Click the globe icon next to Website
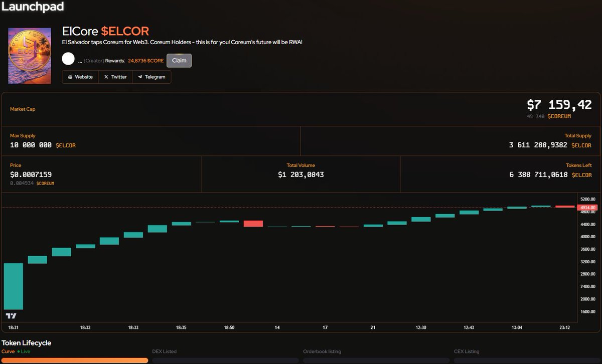Viewport: 602px width, 364px height. click(x=70, y=77)
